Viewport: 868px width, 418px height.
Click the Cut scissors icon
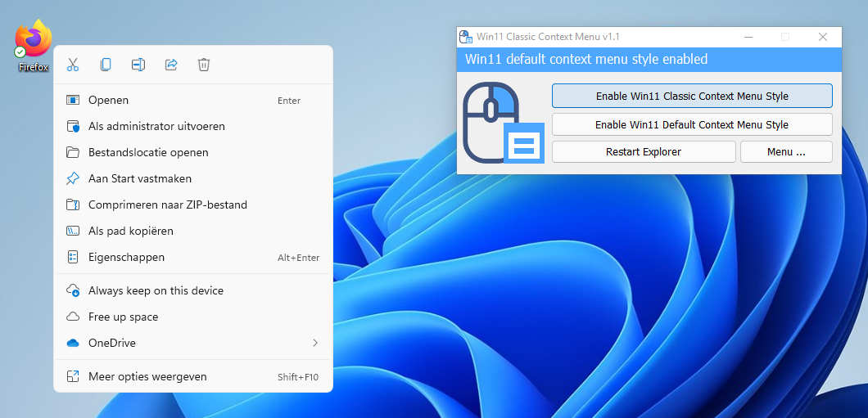[x=73, y=65]
